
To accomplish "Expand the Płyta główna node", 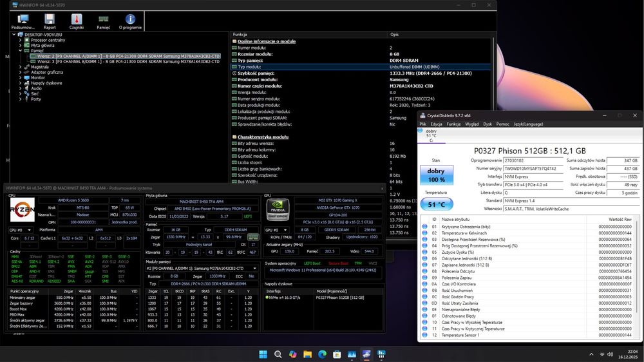I will tap(20, 46).
